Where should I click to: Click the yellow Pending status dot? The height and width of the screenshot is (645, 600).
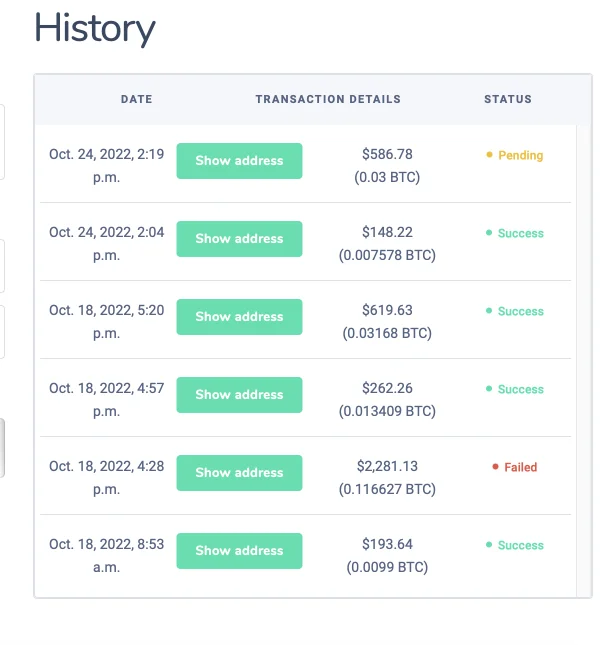pos(489,156)
